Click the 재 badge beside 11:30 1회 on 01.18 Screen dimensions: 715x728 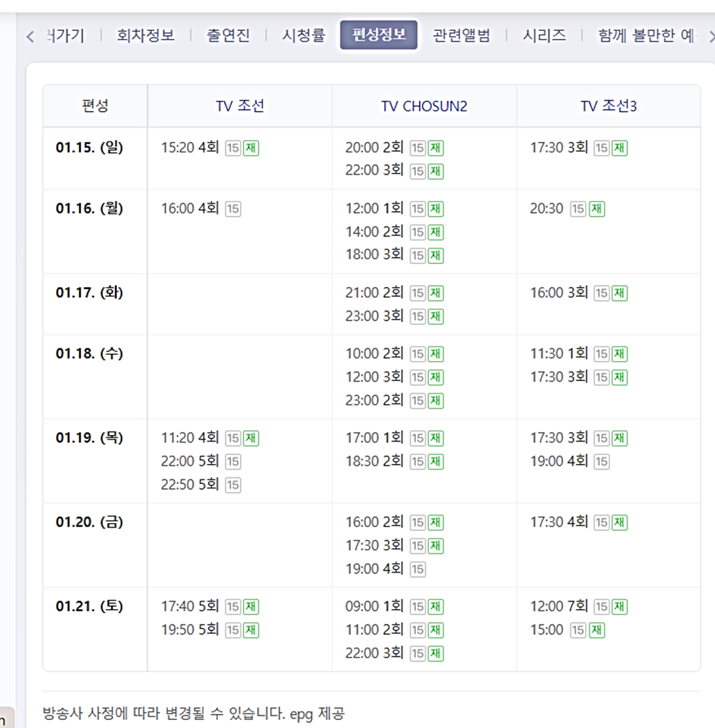pos(618,353)
